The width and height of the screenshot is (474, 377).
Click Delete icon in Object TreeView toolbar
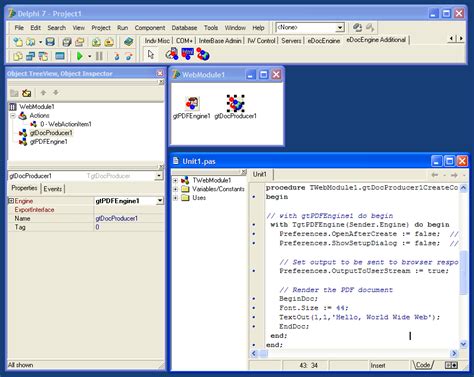pyautogui.click(x=26, y=93)
